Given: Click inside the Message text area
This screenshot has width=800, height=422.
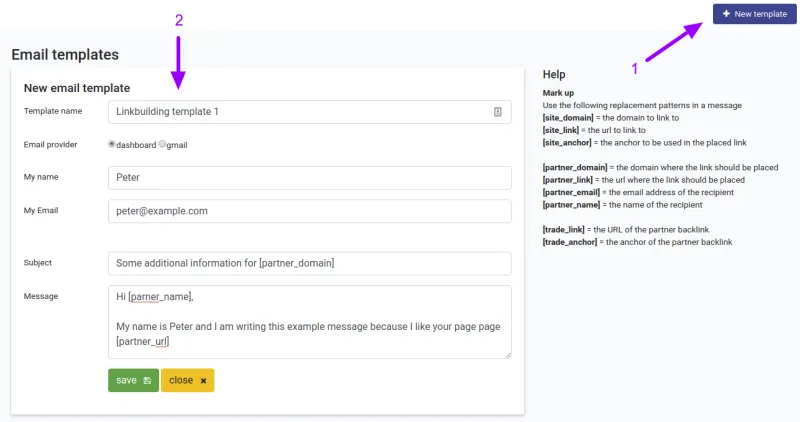Looking at the screenshot, I should pos(310,322).
